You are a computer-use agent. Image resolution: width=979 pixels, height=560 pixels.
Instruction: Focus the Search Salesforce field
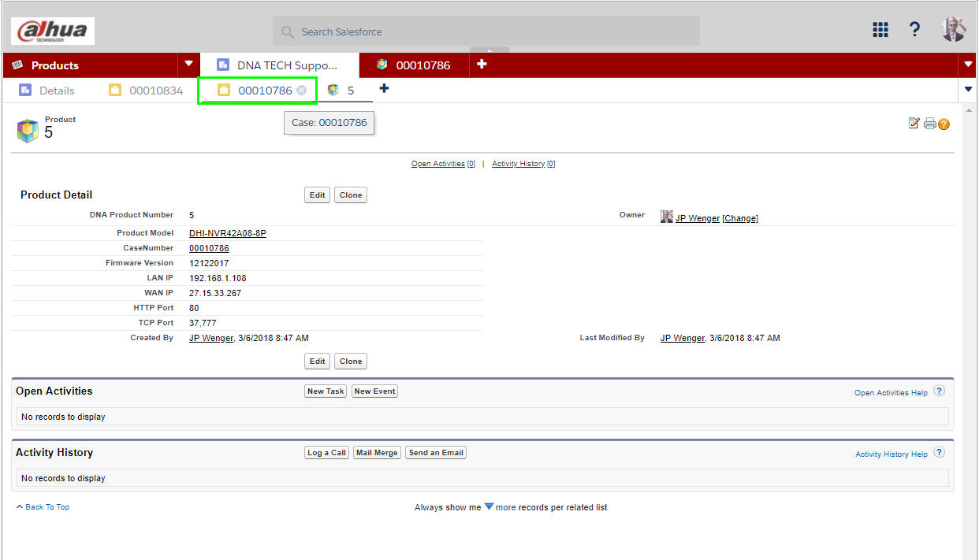click(486, 32)
